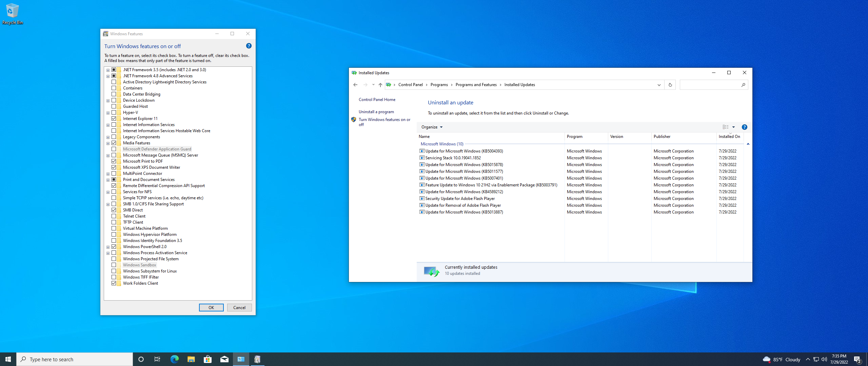Viewport: 868px width, 366px height.
Task: Click the forward navigation arrow
Action: 365,85
